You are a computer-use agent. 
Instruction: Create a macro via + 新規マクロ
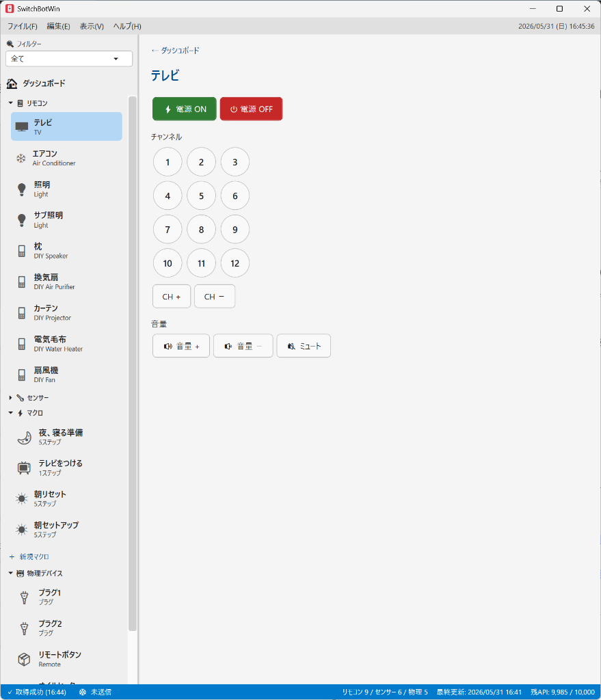[x=29, y=556]
